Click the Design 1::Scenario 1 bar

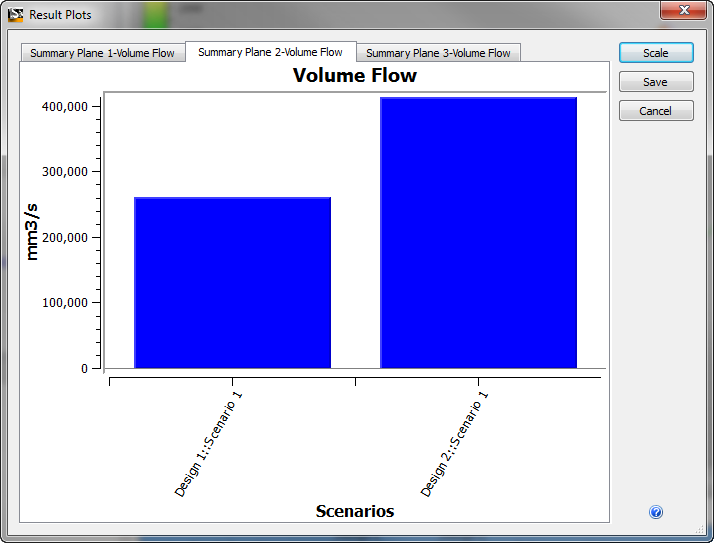point(233,282)
